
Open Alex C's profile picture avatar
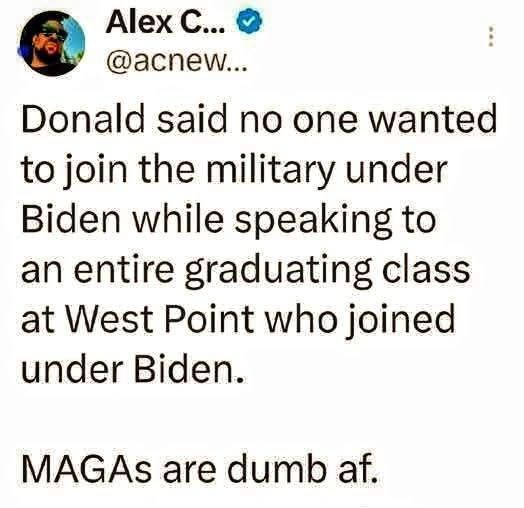tap(52, 43)
